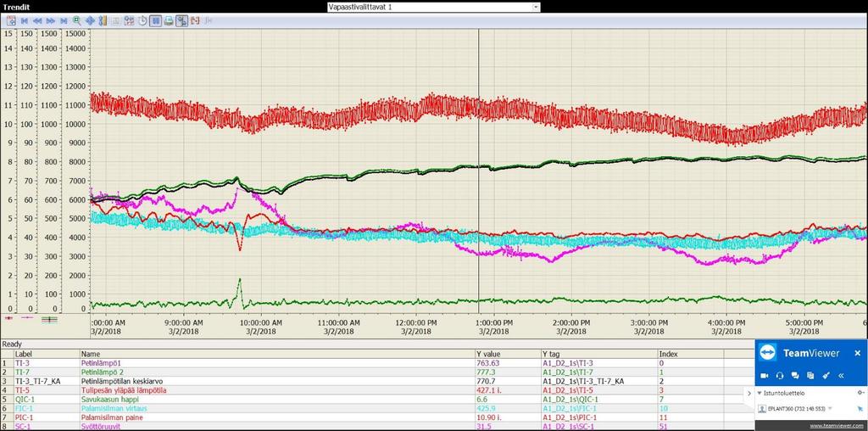Viewport: 868px width, 431px height.
Task: Click the Y tag column header
Action: [599, 354]
